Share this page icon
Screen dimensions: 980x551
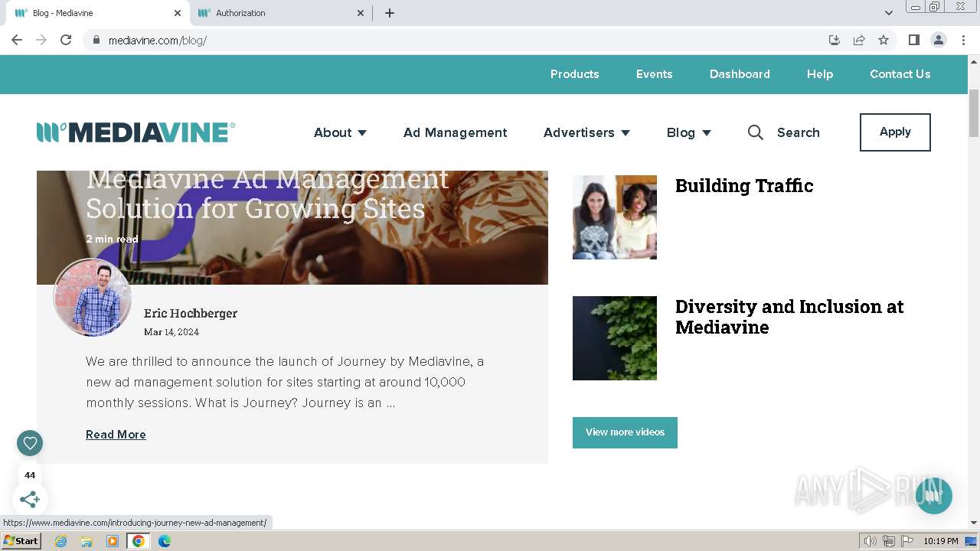(859, 40)
